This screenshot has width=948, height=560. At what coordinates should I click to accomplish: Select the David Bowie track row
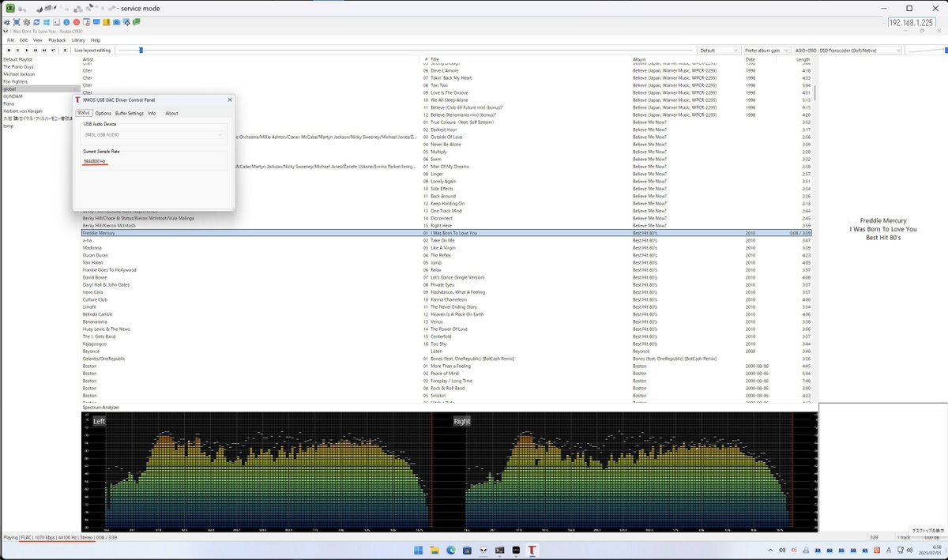click(x=446, y=277)
